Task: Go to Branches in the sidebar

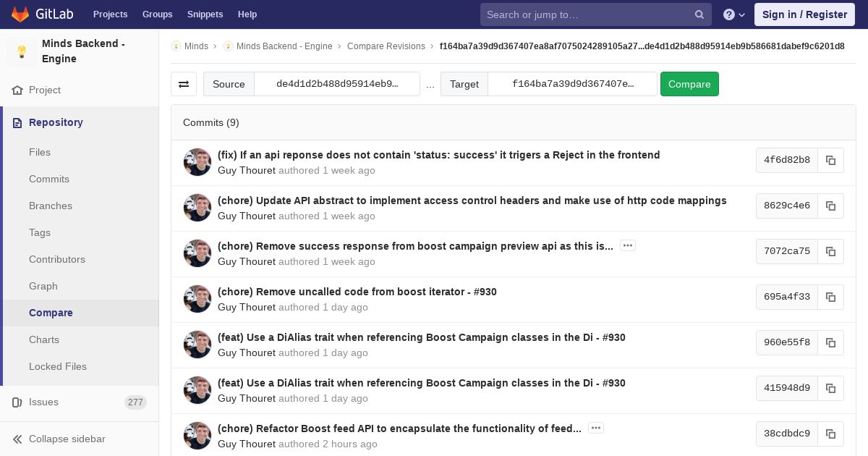Action: click(51, 206)
